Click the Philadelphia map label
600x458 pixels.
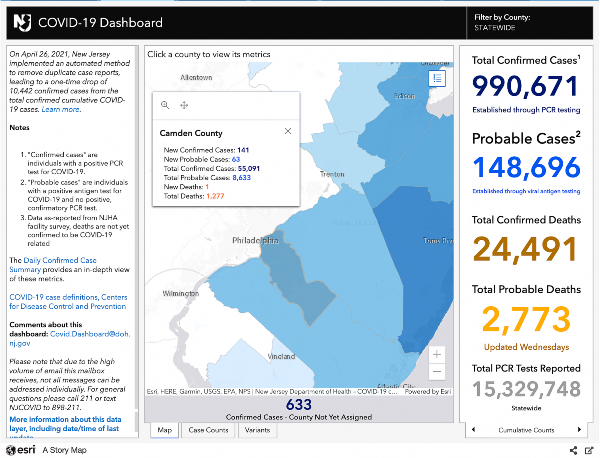255,240
